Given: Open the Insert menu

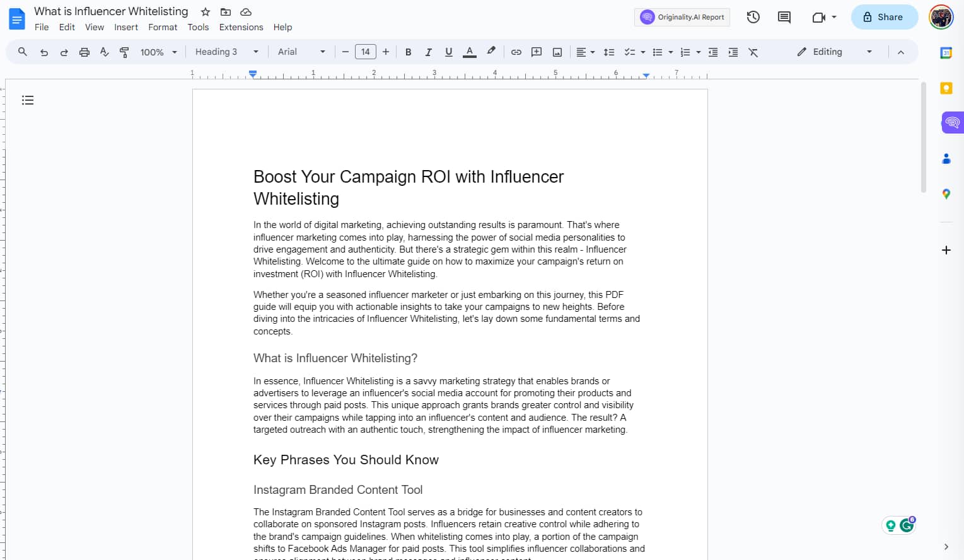Looking at the screenshot, I should (126, 27).
